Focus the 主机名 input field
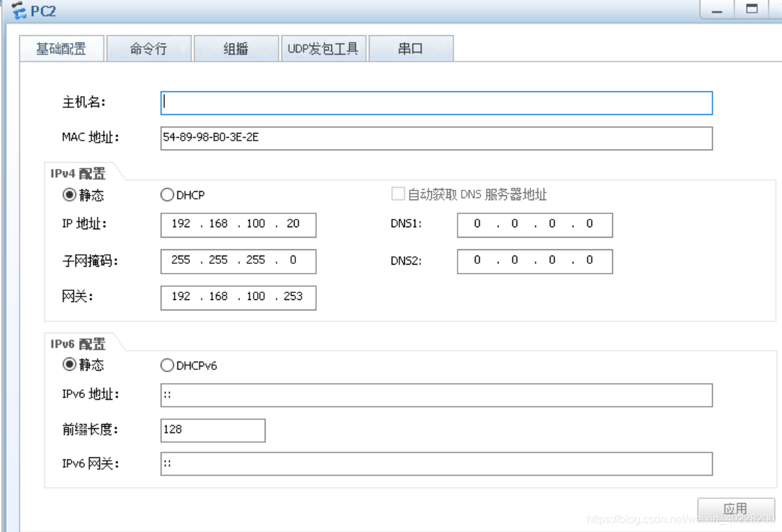This screenshot has height=532, width=782. pyautogui.click(x=436, y=103)
